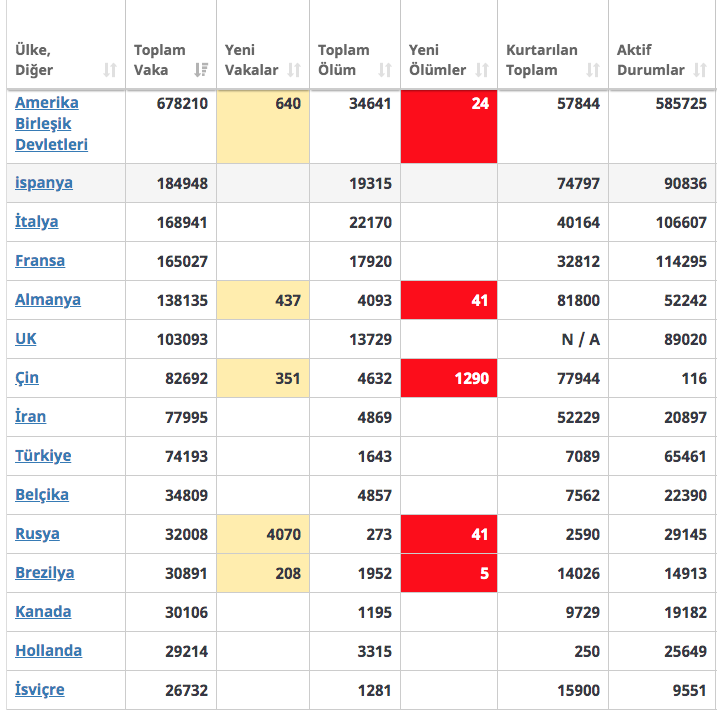The image size is (717, 710).
Task: Open the Fransa country link
Action: pyautogui.click(x=40, y=261)
